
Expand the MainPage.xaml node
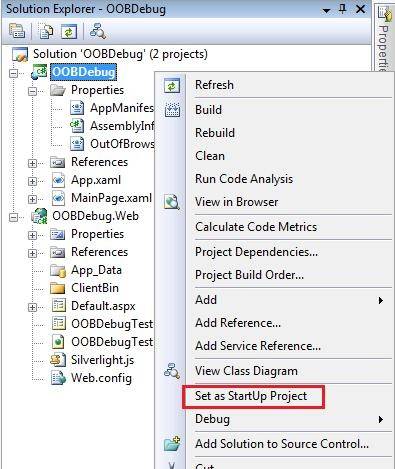coord(32,199)
